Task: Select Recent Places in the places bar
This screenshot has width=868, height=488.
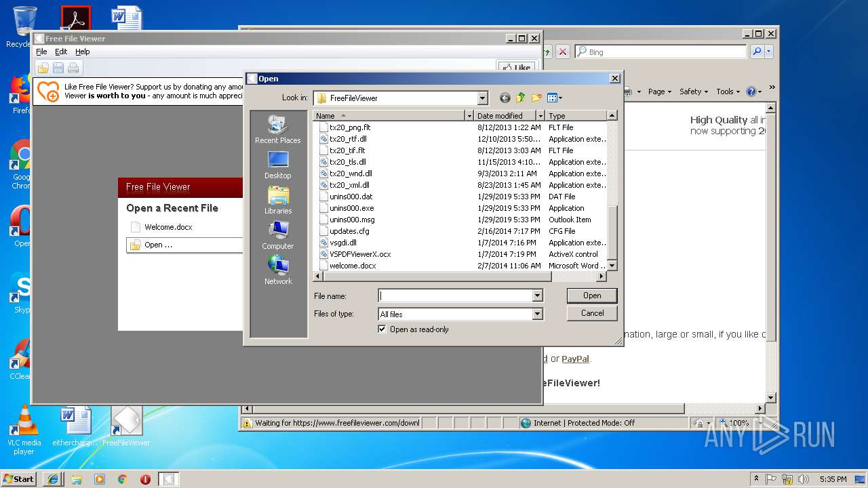Action: [278, 129]
